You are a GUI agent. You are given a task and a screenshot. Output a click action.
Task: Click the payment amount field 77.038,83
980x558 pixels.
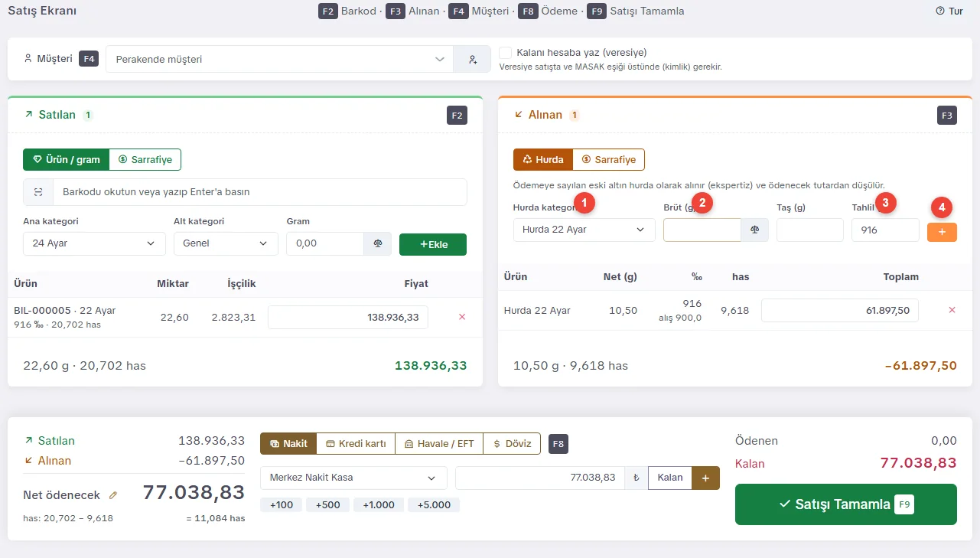point(540,478)
